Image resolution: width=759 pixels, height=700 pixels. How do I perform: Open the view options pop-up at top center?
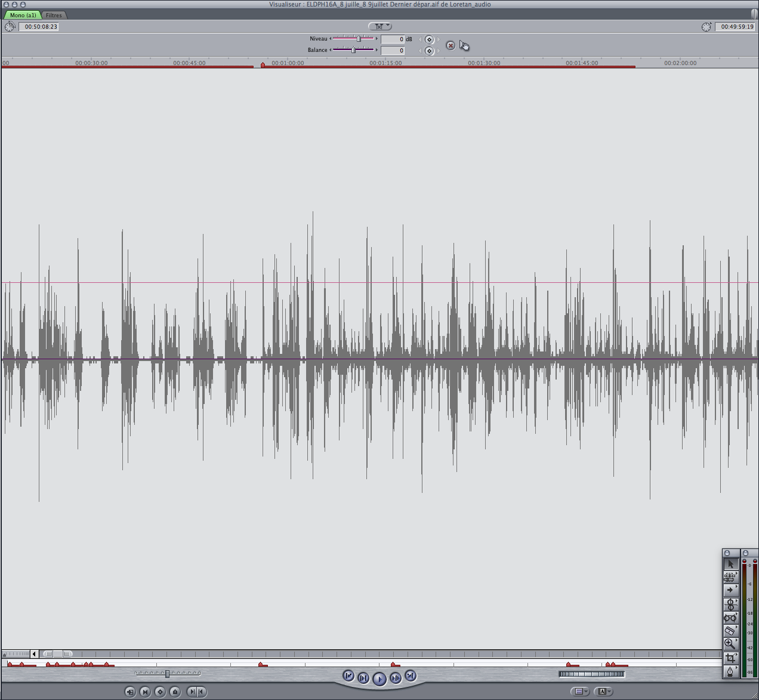(x=380, y=26)
